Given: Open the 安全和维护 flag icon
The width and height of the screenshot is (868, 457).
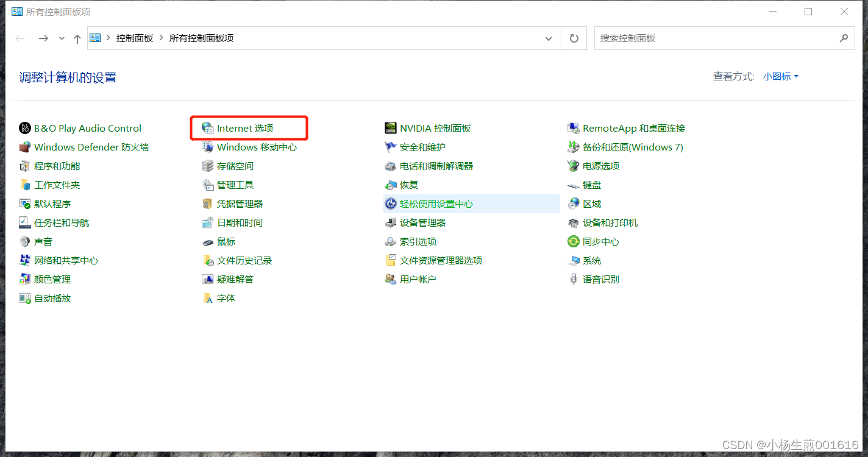Looking at the screenshot, I should (391, 147).
